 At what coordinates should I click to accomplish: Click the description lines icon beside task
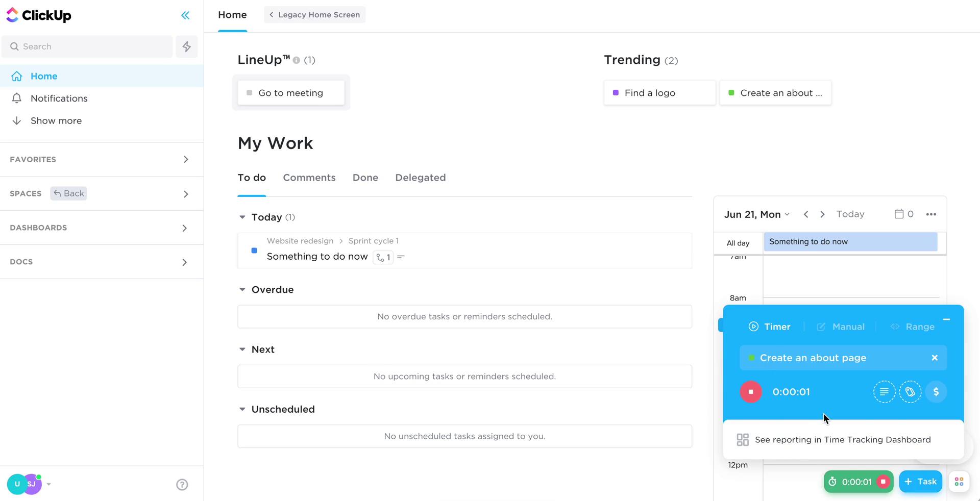[401, 257]
